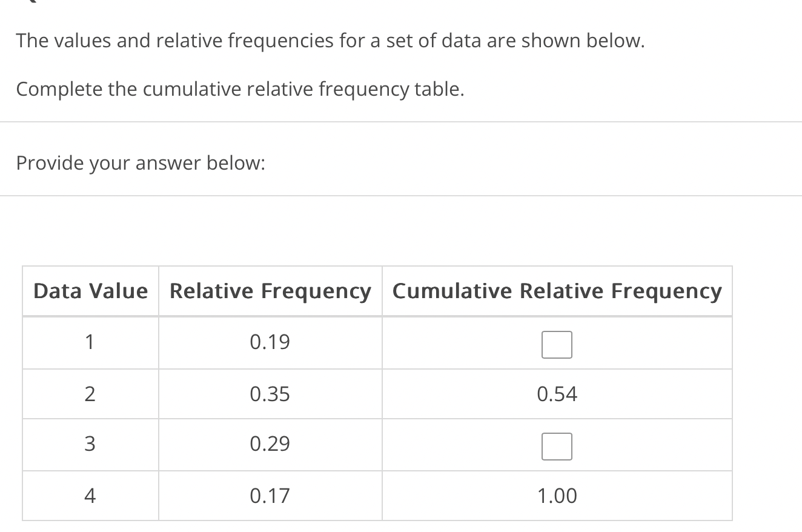Click data value 1 in the first column
802x532 pixels.
pos(89,342)
